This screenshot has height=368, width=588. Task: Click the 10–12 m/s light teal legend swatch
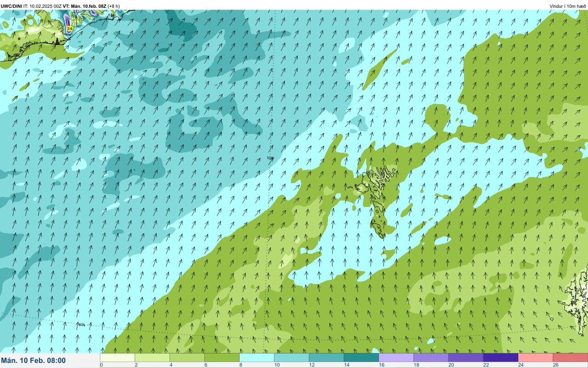click(x=292, y=358)
